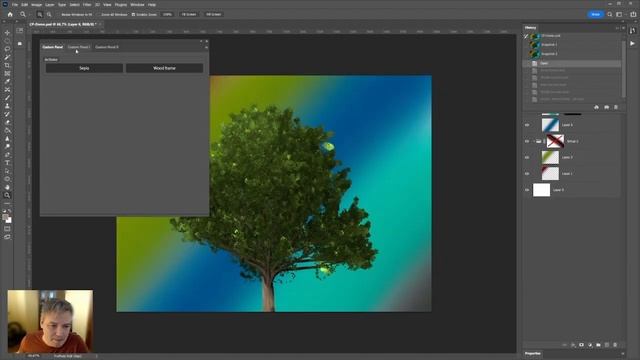Go to the Home screen icon
This screenshot has width=640, height=360.
10,14
